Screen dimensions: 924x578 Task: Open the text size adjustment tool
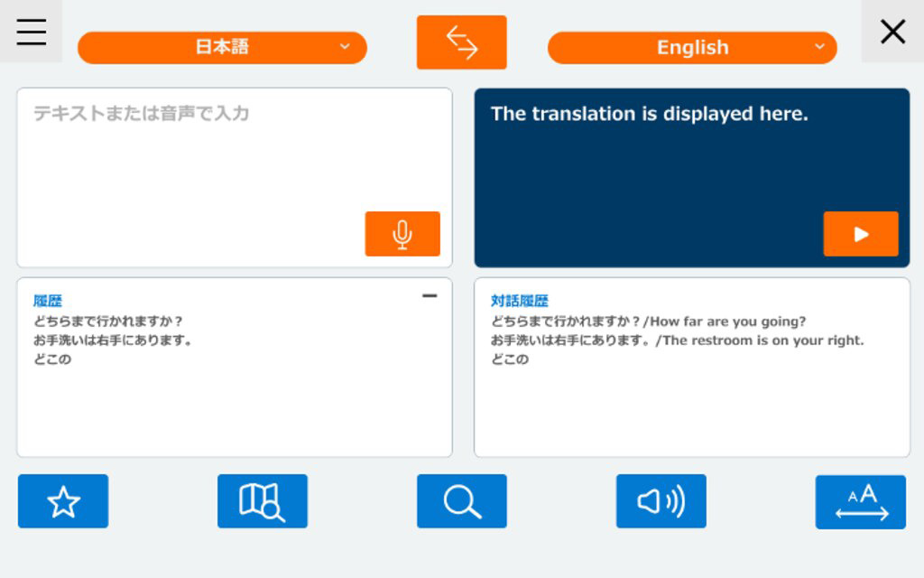coord(860,501)
